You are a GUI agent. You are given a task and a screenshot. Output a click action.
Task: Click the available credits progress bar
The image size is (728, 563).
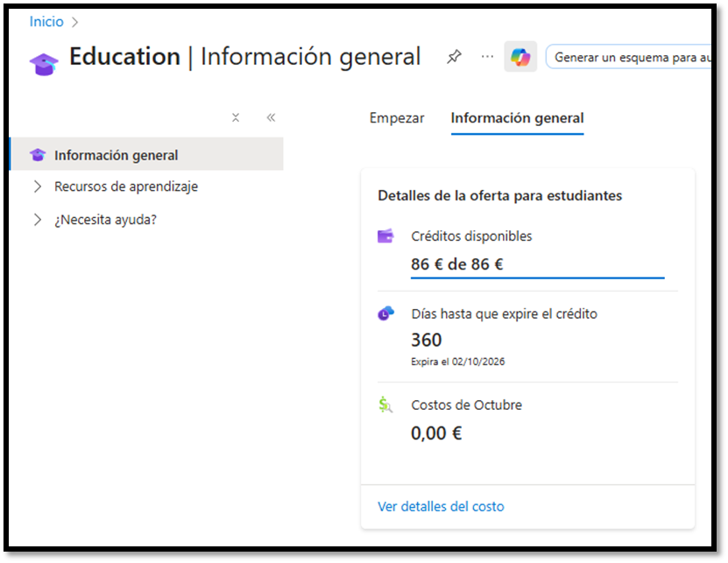click(x=537, y=278)
